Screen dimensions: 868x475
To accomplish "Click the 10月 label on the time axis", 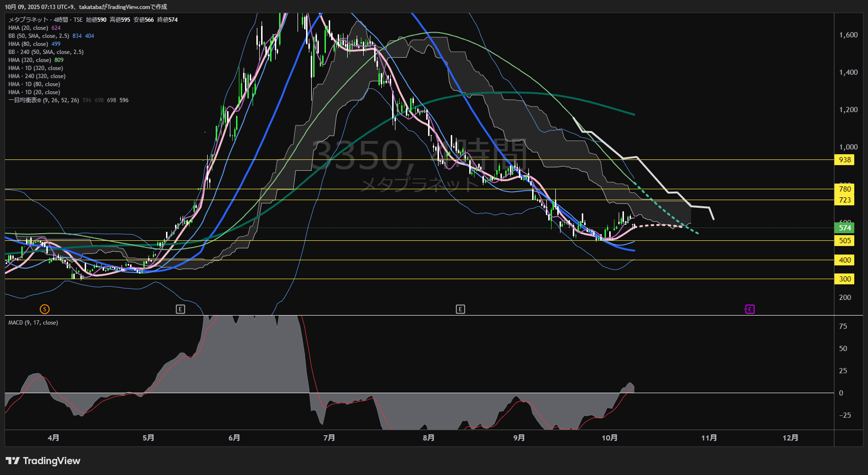I will click(x=609, y=438).
